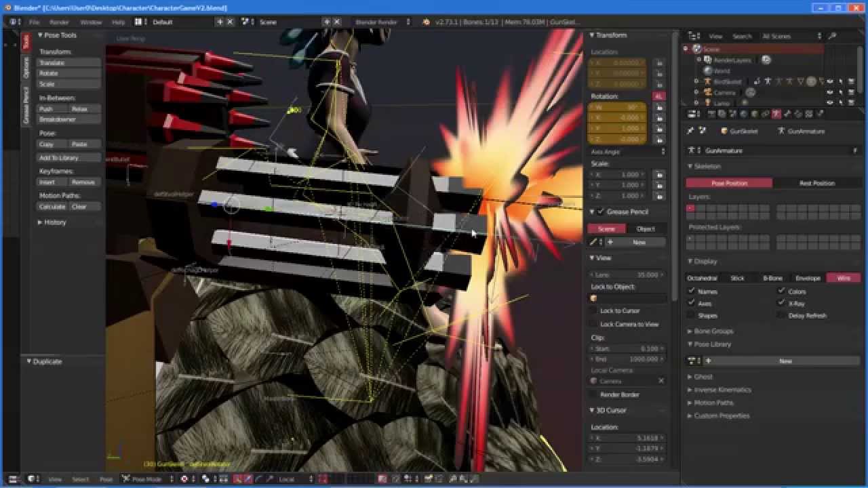The width and height of the screenshot is (868, 488).
Task: Delete scene with the X icon
Action: [x=337, y=22]
